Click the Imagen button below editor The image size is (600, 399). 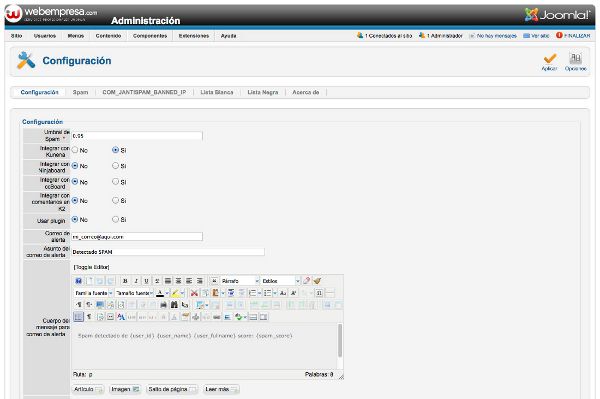click(x=125, y=389)
